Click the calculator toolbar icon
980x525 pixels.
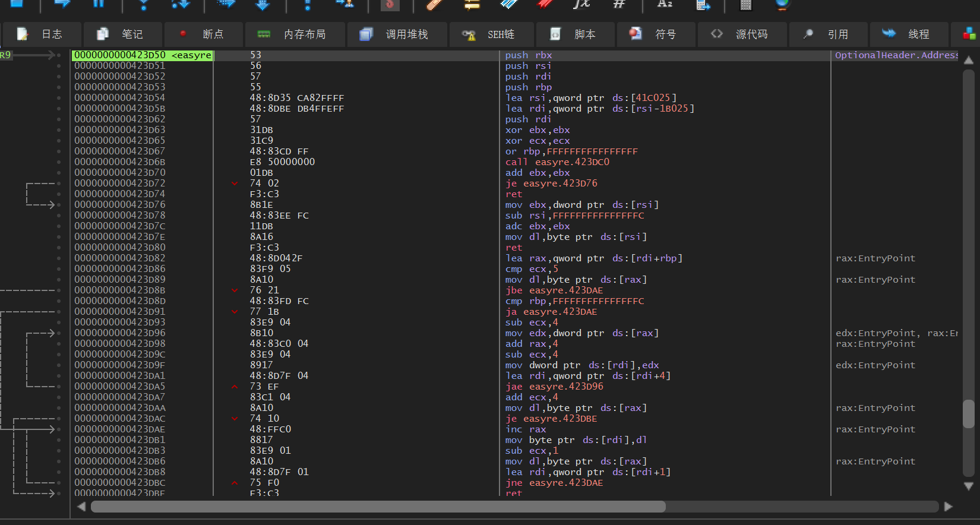[x=745, y=4]
